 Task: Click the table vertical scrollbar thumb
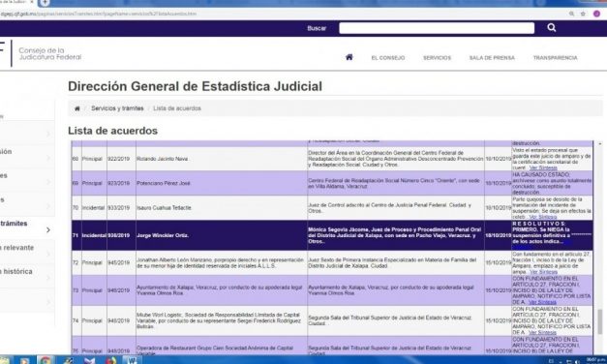click(x=600, y=321)
